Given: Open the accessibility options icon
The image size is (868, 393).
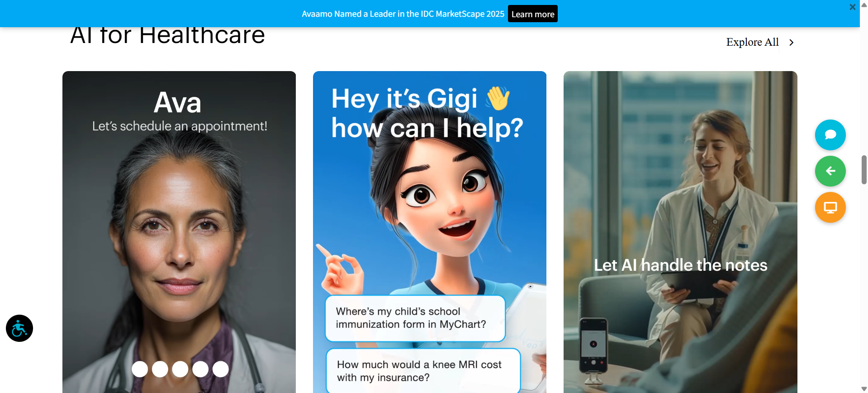Looking at the screenshot, I should [19, 328].
